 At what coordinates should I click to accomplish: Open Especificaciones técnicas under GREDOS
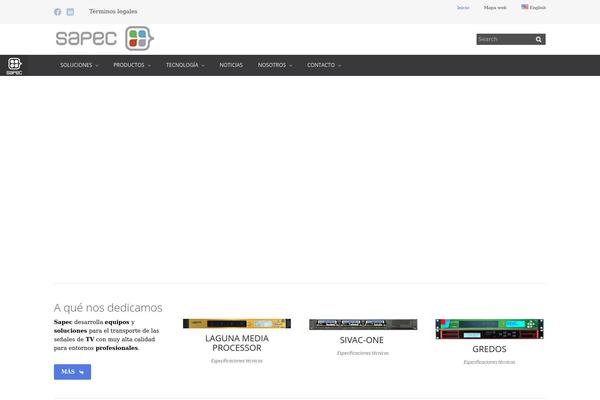pos(489,362)
